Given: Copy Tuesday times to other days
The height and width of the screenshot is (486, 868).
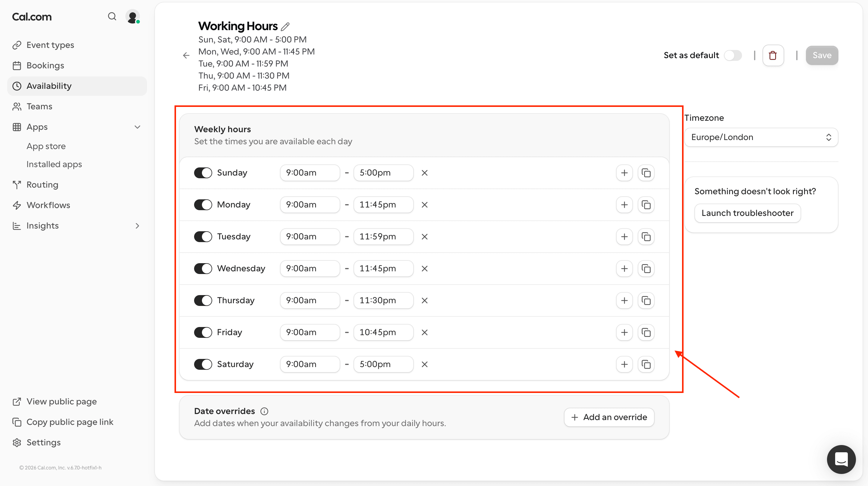Looking at the screenshot, I should pyautogui.click(x=646, y=237).
